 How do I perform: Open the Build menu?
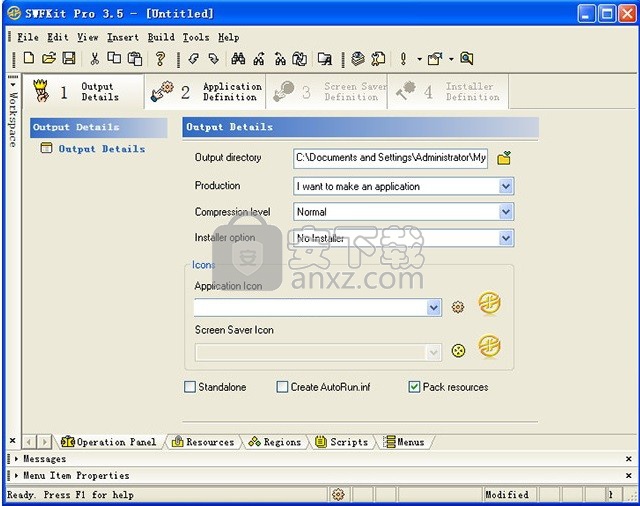coord(161,37)
